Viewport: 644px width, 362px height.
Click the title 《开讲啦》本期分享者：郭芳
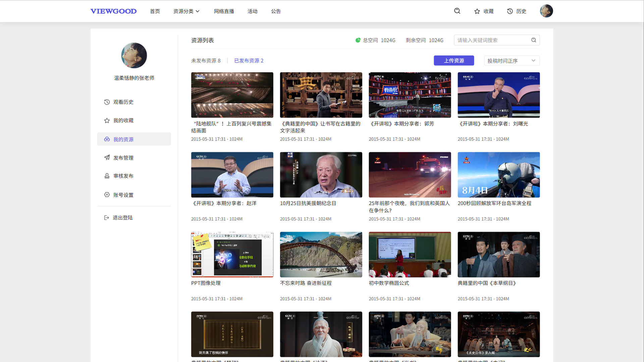[x=401, y=124]
